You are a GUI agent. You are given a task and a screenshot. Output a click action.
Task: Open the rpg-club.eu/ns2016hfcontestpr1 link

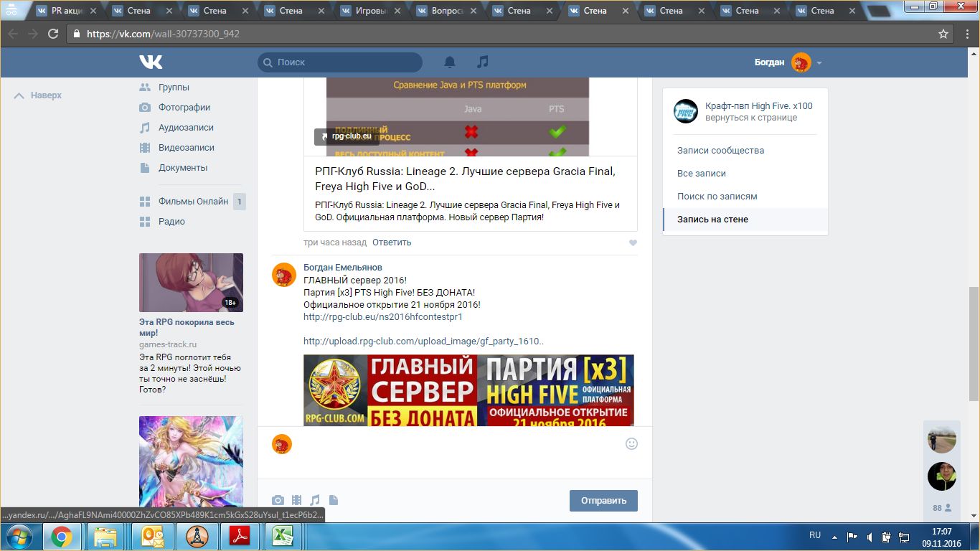(383, 316)
